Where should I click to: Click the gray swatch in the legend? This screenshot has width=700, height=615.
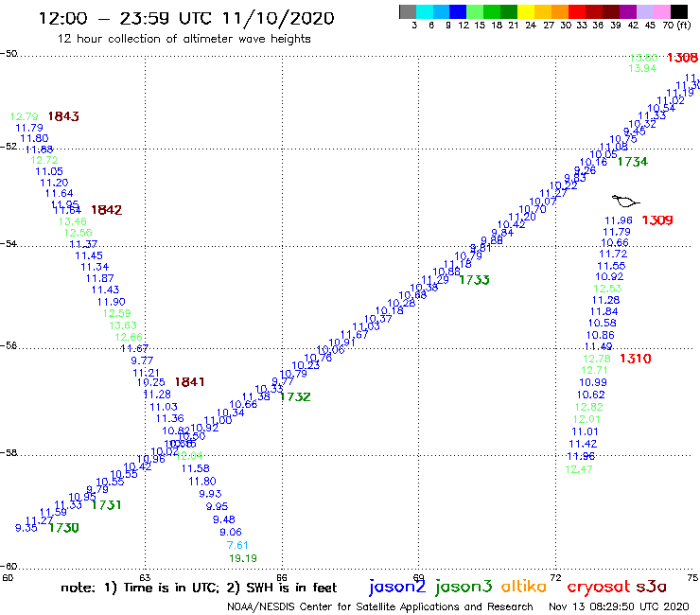tap(408, 11)
